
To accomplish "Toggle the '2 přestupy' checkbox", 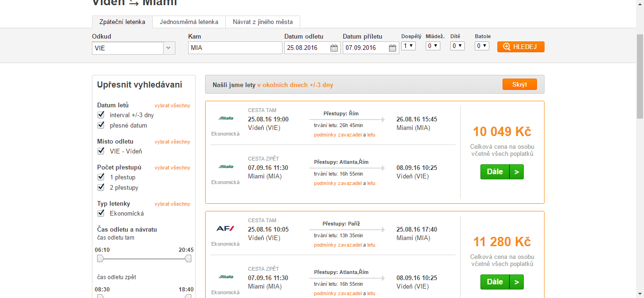I will click(101, 187).
